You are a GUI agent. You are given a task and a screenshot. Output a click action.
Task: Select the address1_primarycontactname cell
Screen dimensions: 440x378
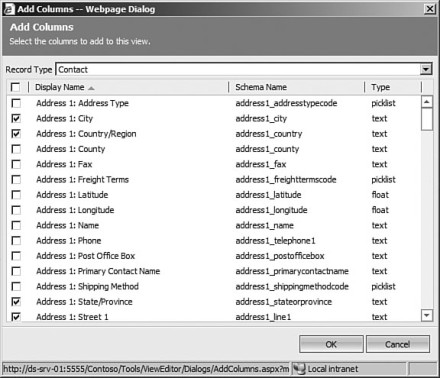click(292, 271)
